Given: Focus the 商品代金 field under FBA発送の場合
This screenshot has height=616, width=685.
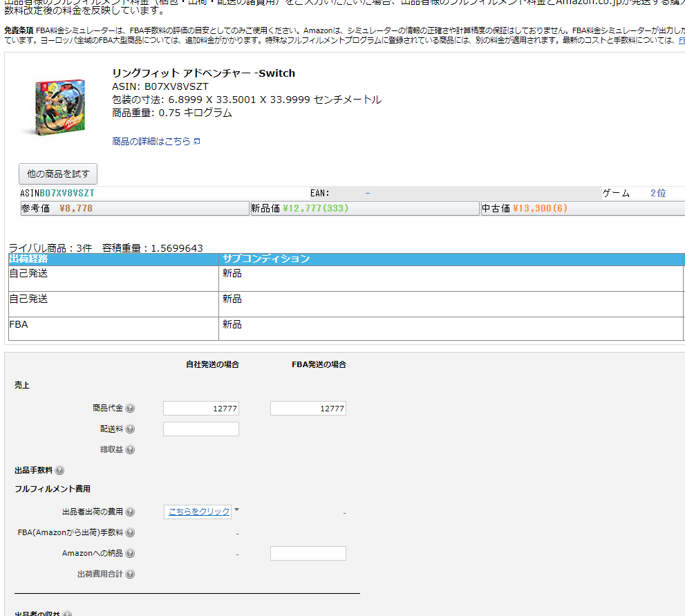Looking at the screenshot, I should pos(308,409).
